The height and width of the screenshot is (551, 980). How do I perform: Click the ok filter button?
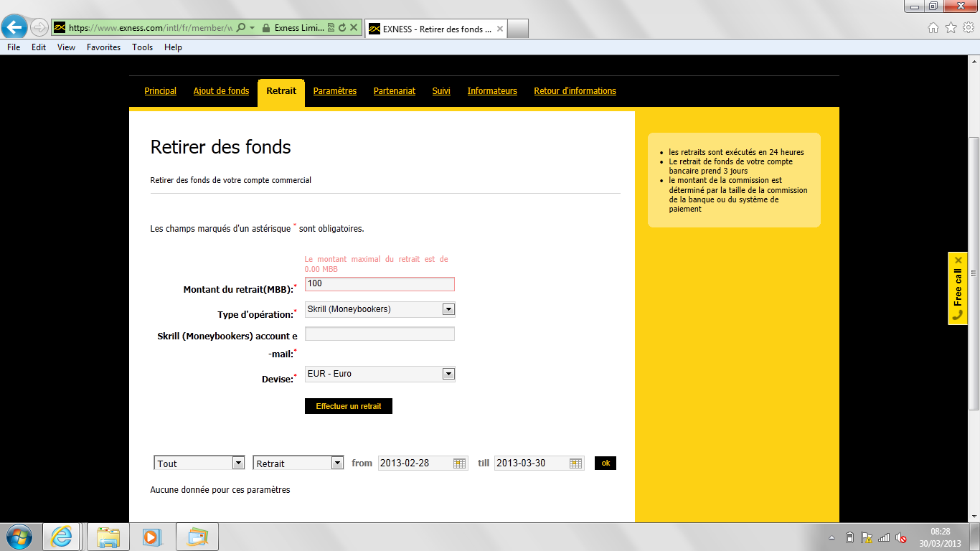click(x=606, y=463)
